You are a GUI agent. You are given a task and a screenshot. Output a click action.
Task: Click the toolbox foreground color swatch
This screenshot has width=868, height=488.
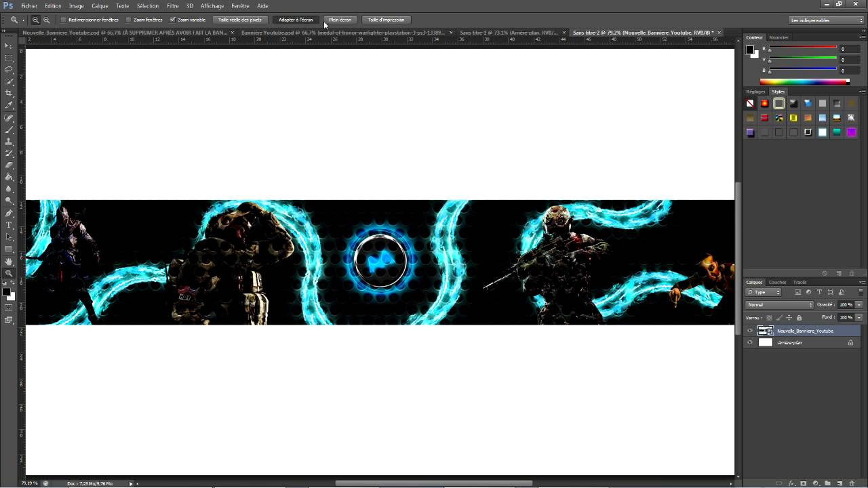[x=6, y=291]
